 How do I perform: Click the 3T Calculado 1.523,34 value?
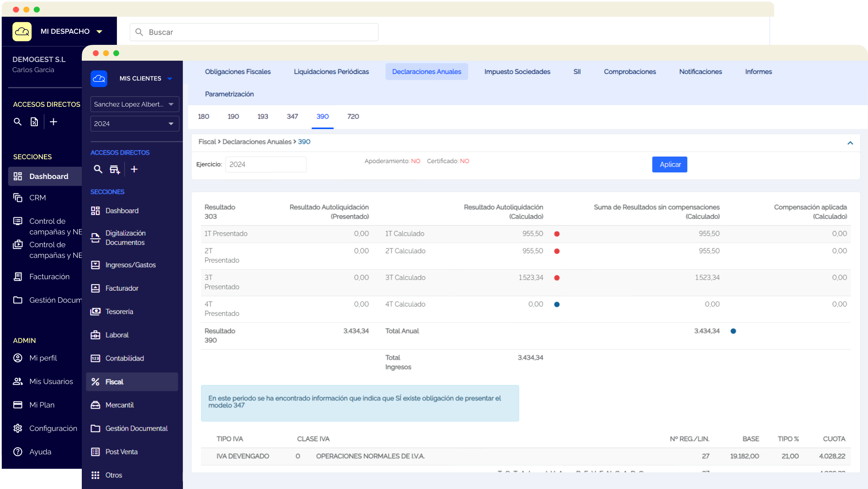531,277
